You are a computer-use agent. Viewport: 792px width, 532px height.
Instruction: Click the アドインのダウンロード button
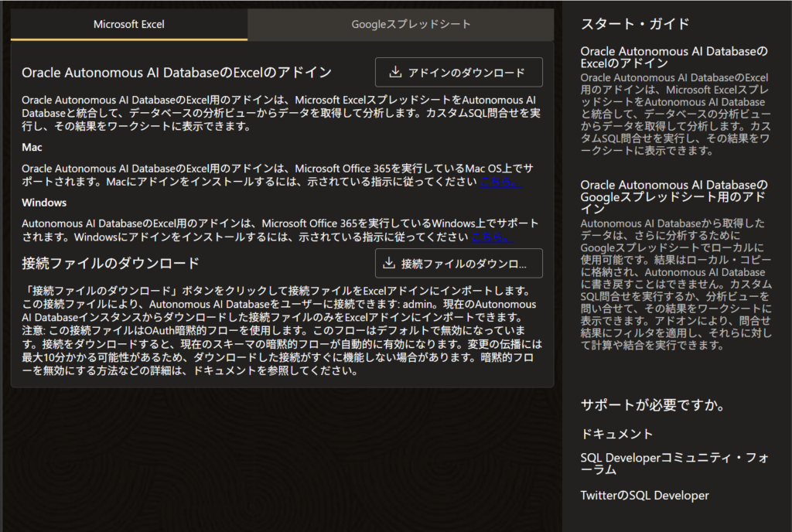point(459,72)
